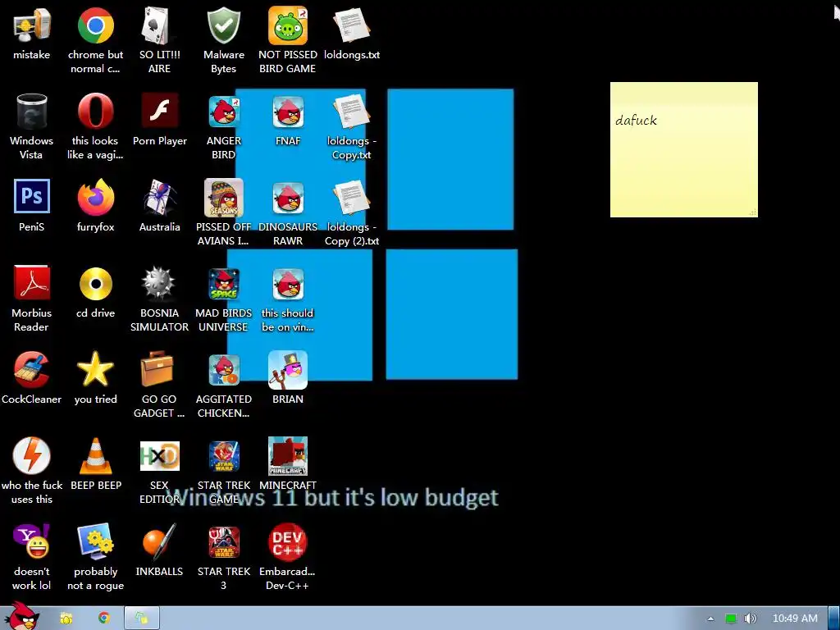Select the 'FNAF' Angry Birds icon
Image resolution: width=840 pixels, height=630 pixels.
click(288, 112)
